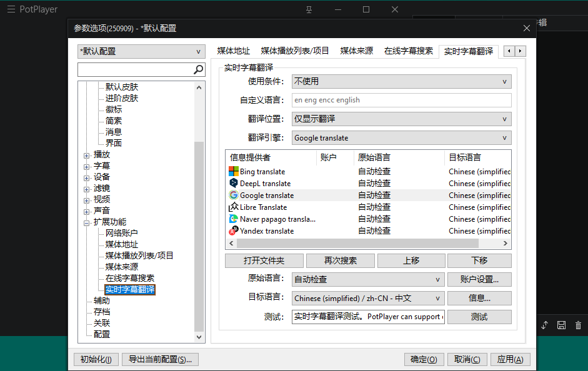Screen dimensions: 588x371
Task: Open 账户设置... button
Action: (x=479, y=279)
